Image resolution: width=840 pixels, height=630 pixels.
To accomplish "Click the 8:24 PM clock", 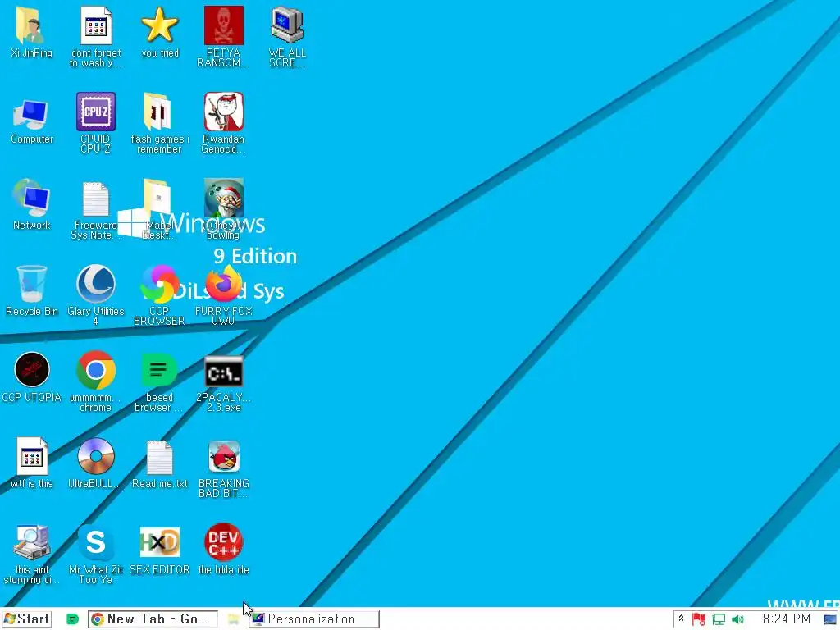I will (x=786, y=619).
